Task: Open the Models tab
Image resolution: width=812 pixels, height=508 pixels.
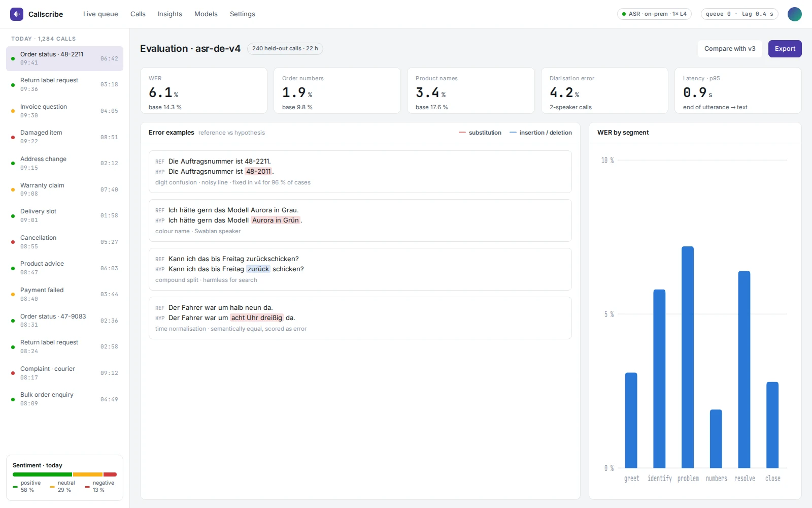Action: pos(206,14)
